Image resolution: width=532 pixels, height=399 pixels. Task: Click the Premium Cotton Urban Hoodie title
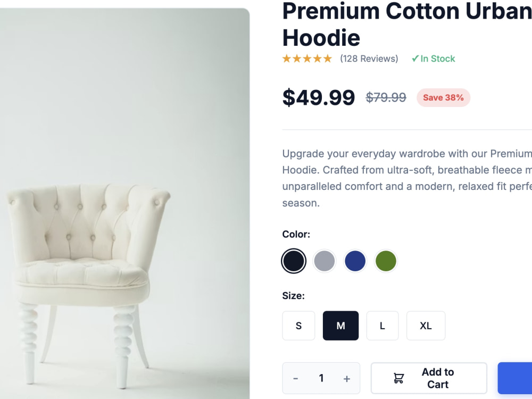407,24
